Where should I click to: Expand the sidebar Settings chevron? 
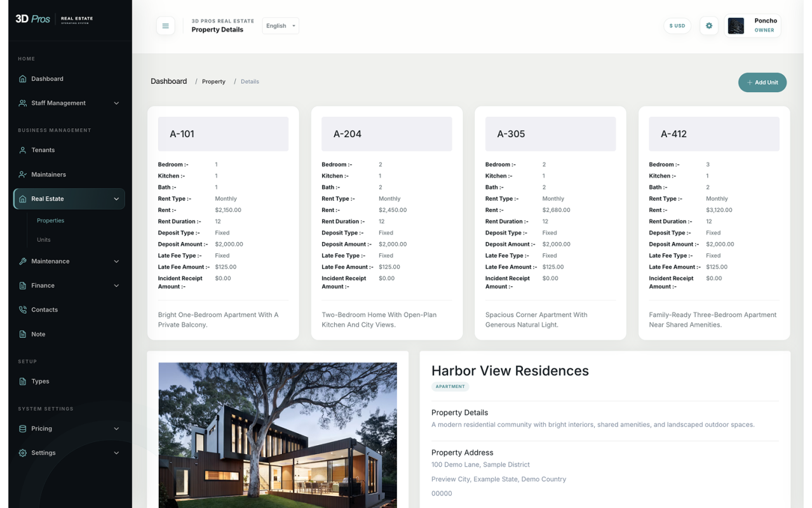[116, 453]
